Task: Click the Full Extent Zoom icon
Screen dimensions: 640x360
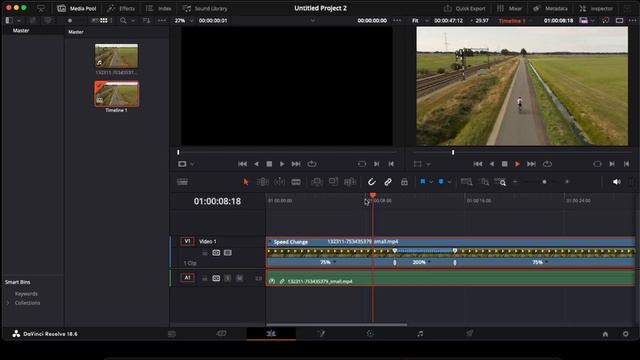Action: point(466,182)
